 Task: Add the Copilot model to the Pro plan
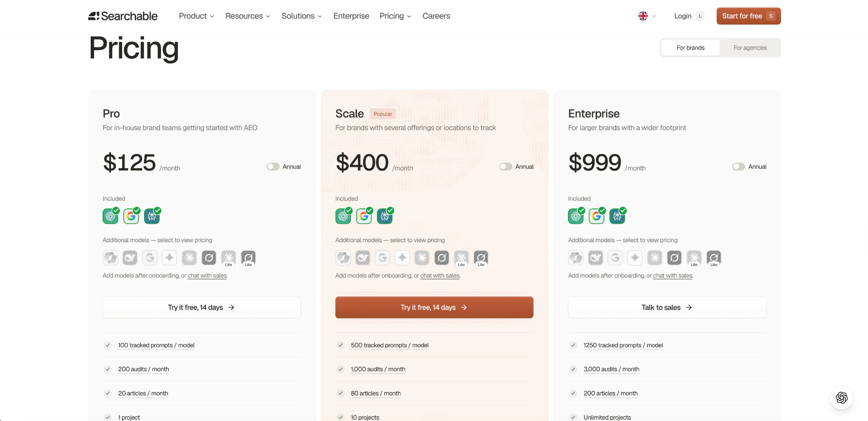pyautogui.click(x=110, y=258)
